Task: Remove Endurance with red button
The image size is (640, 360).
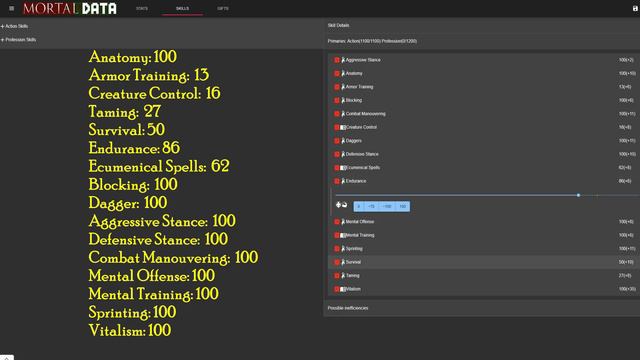Action: coord(337,181)
